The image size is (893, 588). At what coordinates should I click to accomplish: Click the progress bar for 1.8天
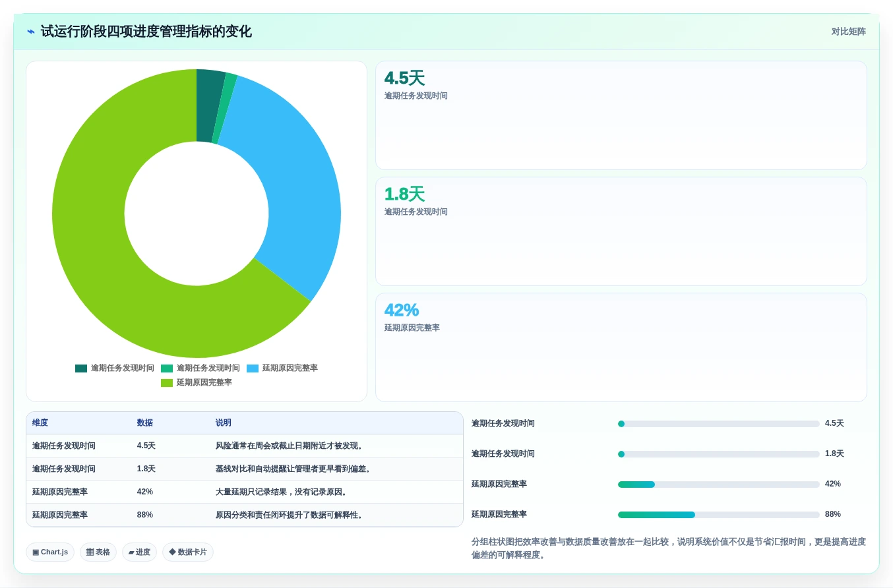point(719,454)
